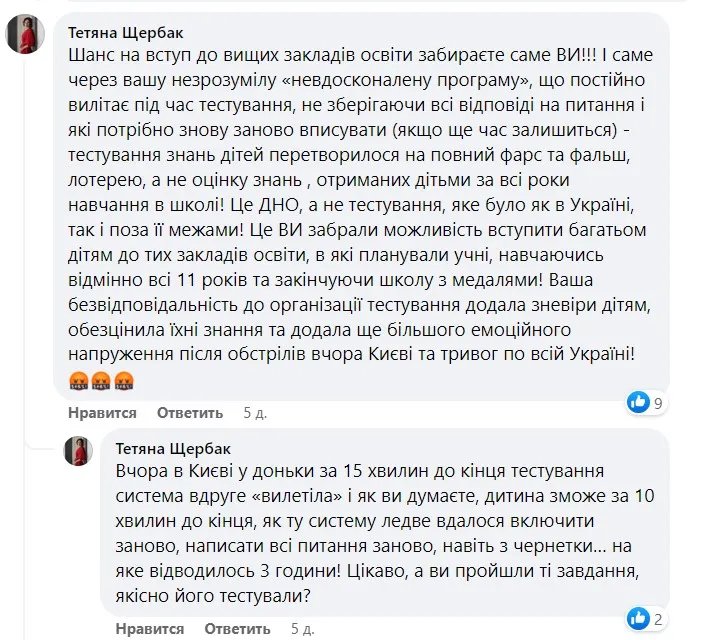Open the commenter's avatar on the nested reply
The height and width of the screenshot is (640, 703).
coord(80,451)
